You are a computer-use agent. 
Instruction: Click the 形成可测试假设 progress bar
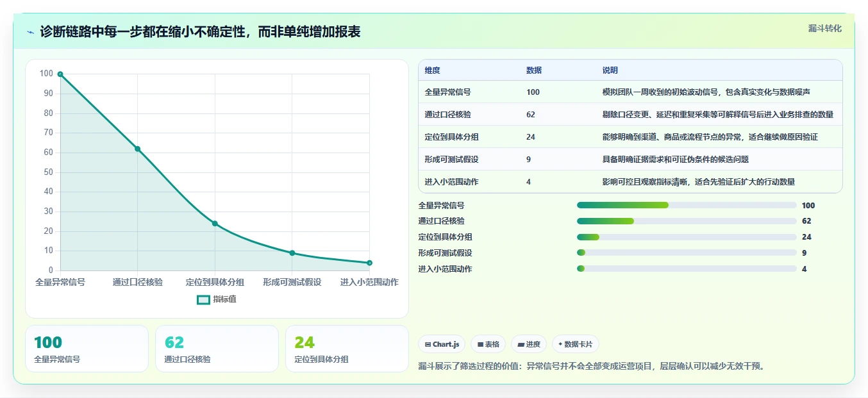687,253
